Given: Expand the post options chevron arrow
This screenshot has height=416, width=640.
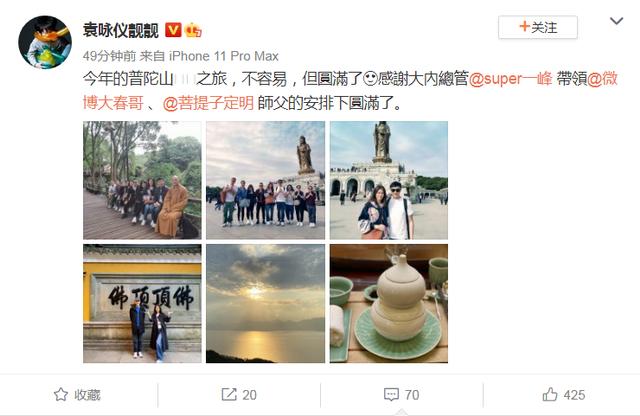Looking at the screenshot, I should pos(616,21).
